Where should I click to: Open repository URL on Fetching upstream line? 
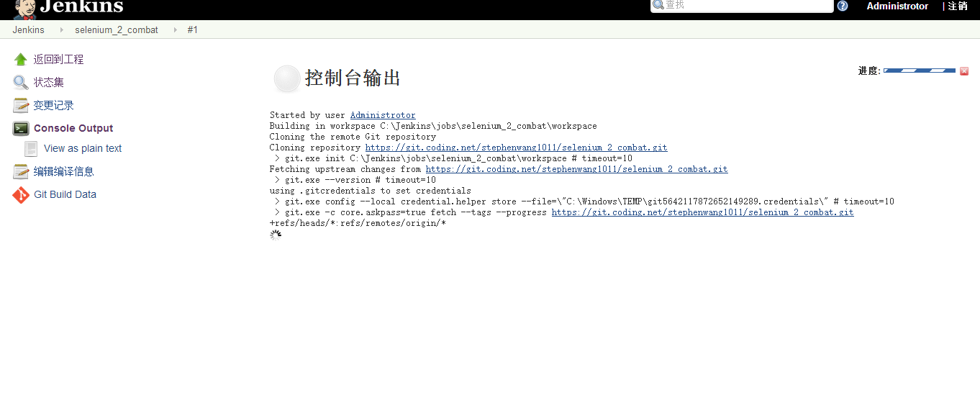pyautogui.click(x=577, y=169)
